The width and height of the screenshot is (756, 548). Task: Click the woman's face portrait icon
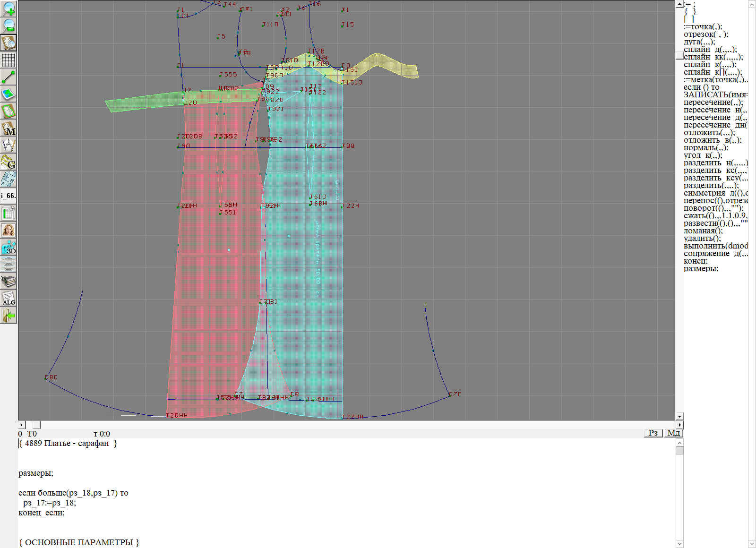click(x=9, y=230)
